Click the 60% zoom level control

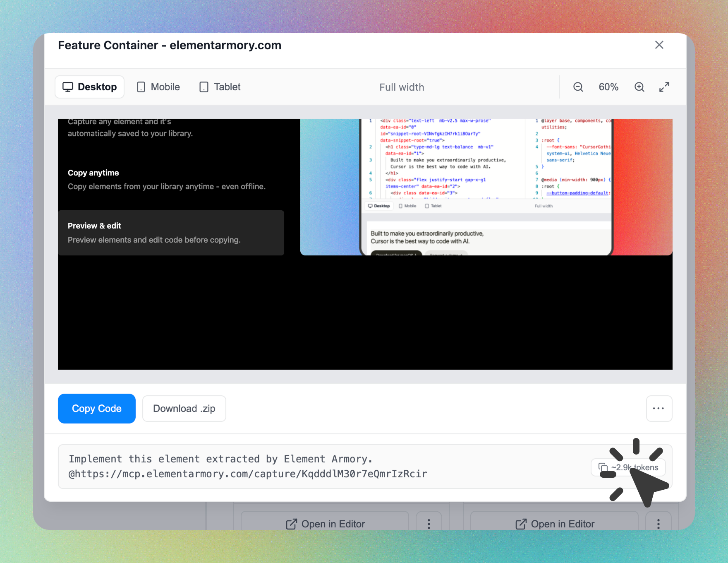coord(608,87)
